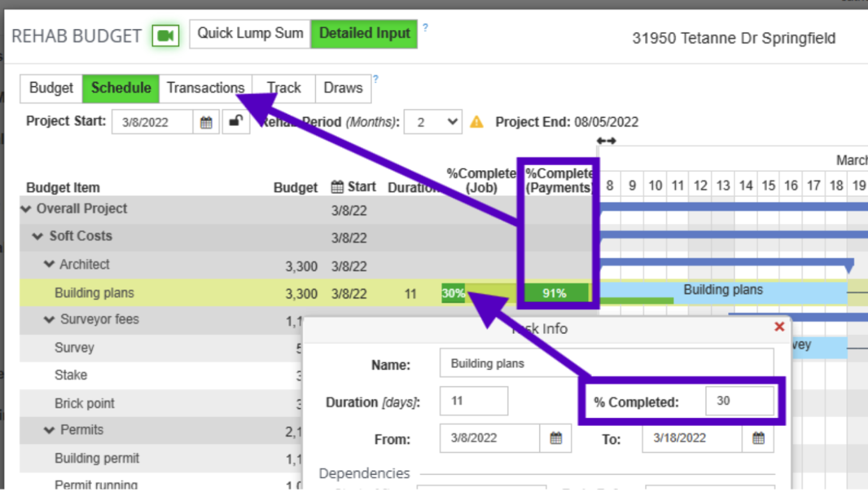Screen dimensions: 868x504
Task: Collapse the Soft Costs group
Action: tap(38, 237)
